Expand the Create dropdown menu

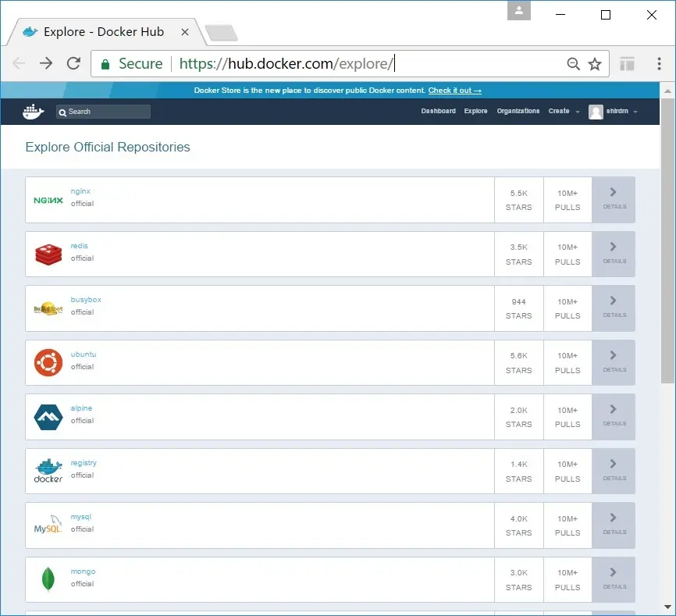(564, 111)
